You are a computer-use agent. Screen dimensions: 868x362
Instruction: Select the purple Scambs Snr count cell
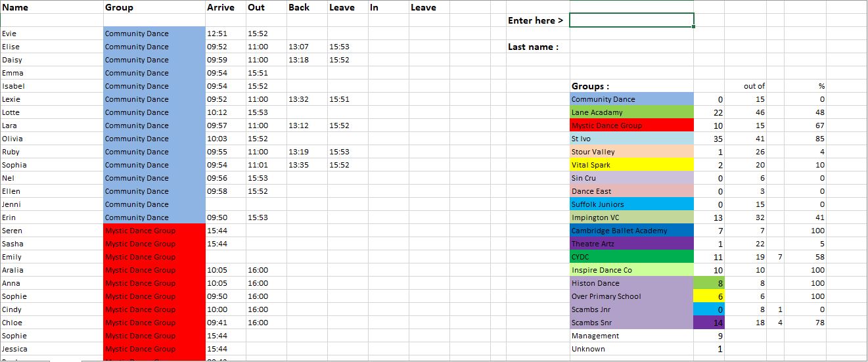[709, 323]
